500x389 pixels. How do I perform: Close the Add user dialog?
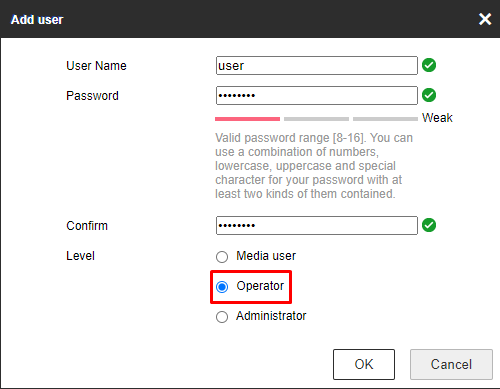point(485,19)
